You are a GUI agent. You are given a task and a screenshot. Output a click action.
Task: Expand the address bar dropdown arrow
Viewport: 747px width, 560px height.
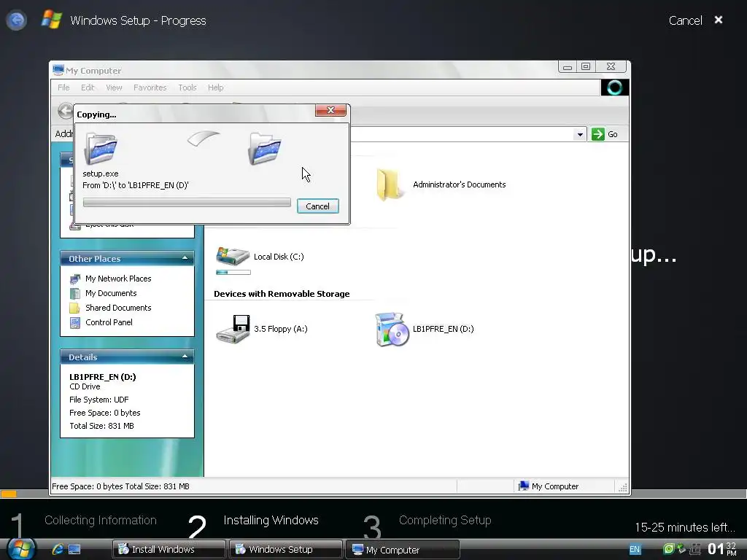580,134
